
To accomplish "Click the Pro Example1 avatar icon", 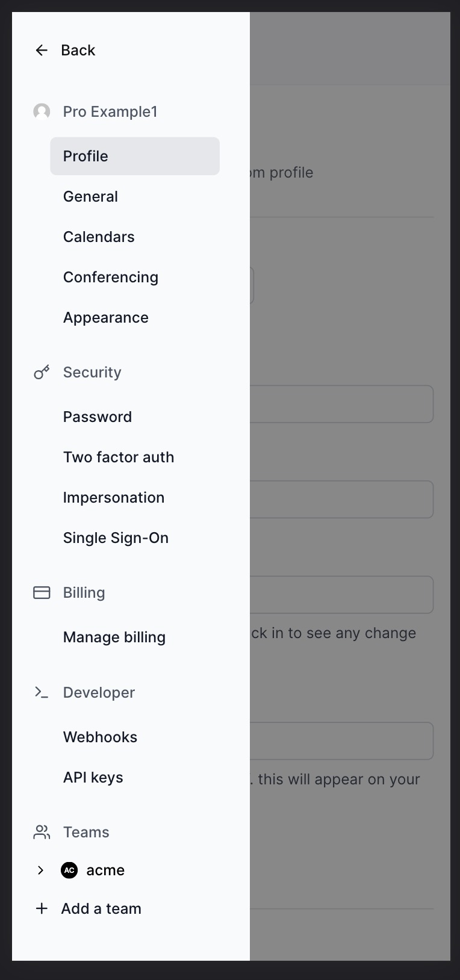I will click(x=42, y=111).
